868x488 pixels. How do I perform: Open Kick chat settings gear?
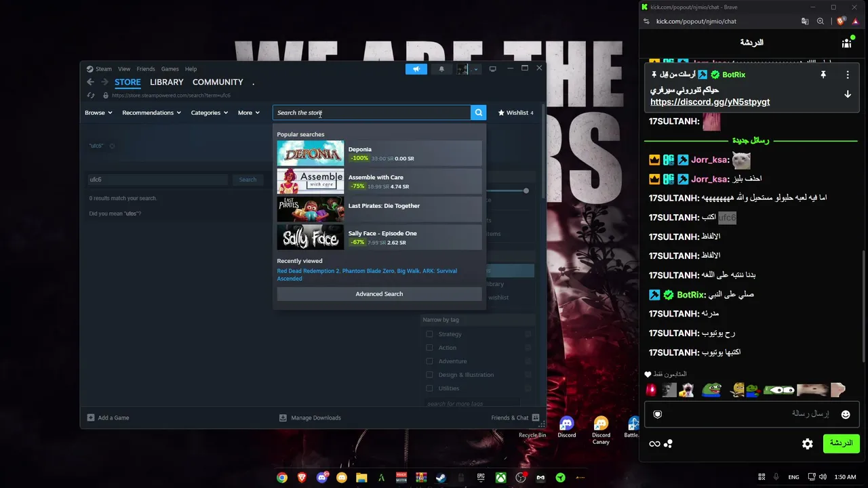[807, 444]
